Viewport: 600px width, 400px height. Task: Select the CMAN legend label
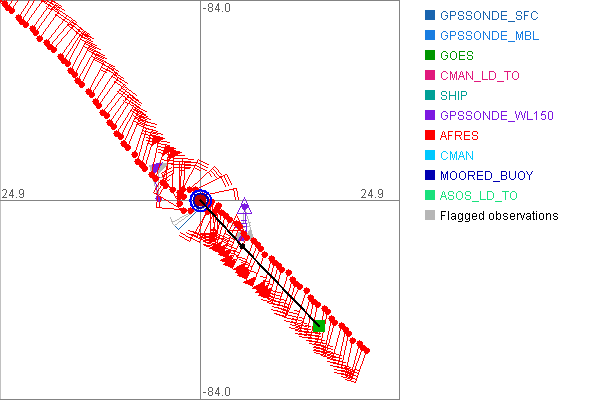[x=457, y=156]
